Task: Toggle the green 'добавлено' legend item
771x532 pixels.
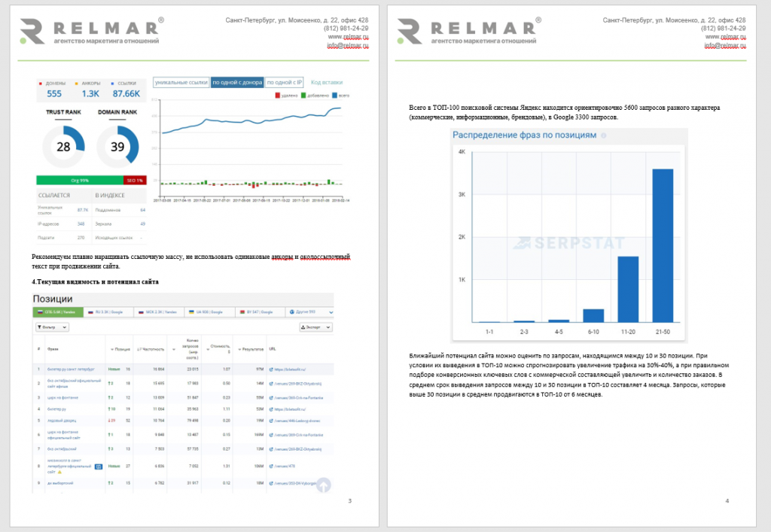Action: pos(315,96)
